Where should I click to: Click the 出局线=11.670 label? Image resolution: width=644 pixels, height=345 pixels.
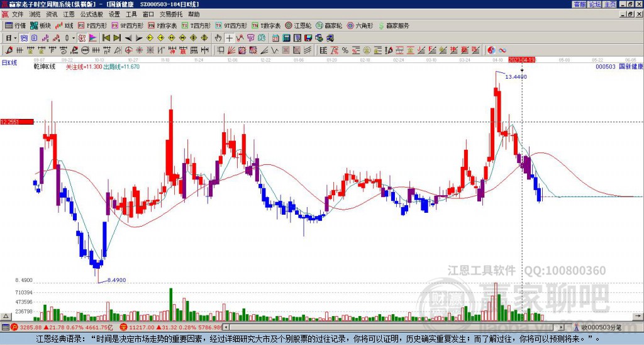pyautogui.click(x=121, y=66)
